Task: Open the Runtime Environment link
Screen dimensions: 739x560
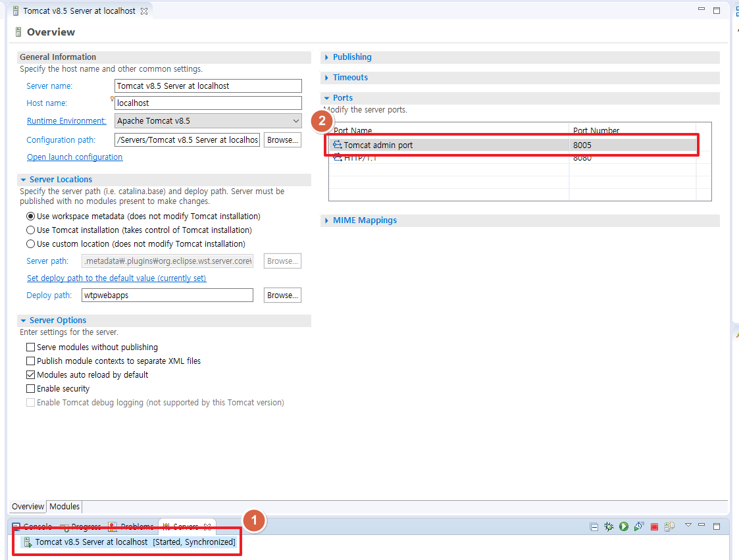Action: (x=66, y=120)
